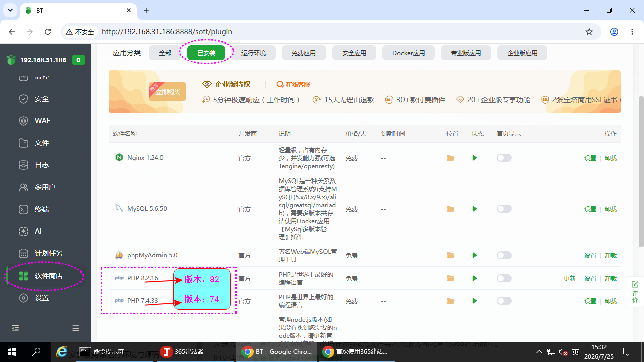Click the phpMyAdmin running status play icon
Screen dimensions: 644x362
(x=474, y=255)
